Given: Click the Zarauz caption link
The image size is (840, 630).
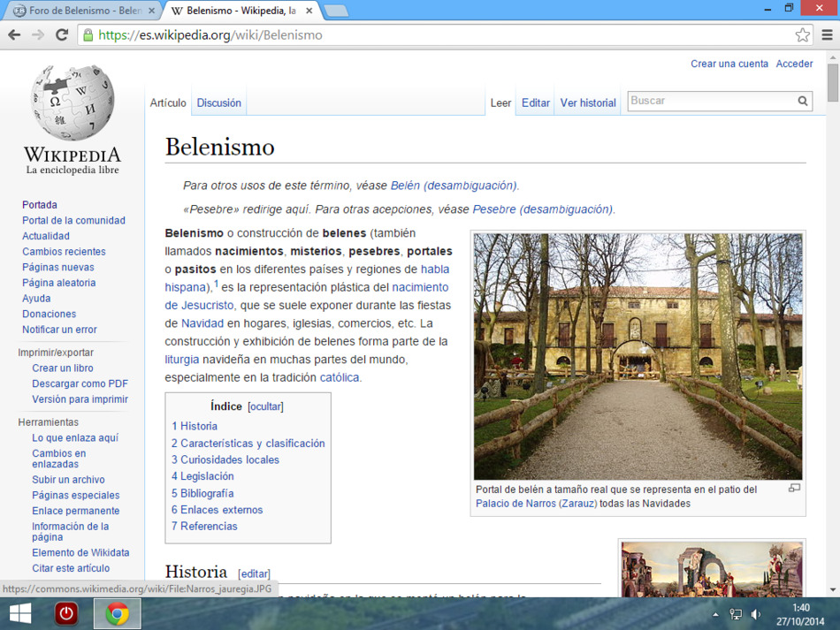Looking at the screenshot, I should [x=577, y=503].
